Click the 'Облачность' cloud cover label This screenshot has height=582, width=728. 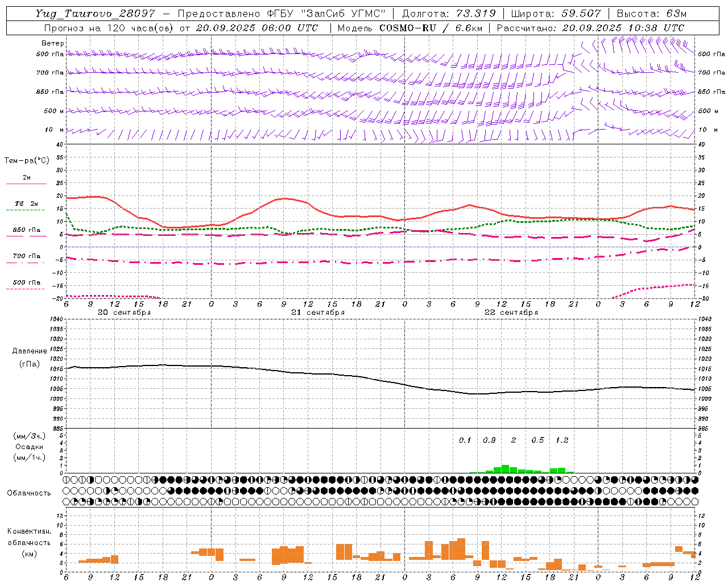point(29,493)
